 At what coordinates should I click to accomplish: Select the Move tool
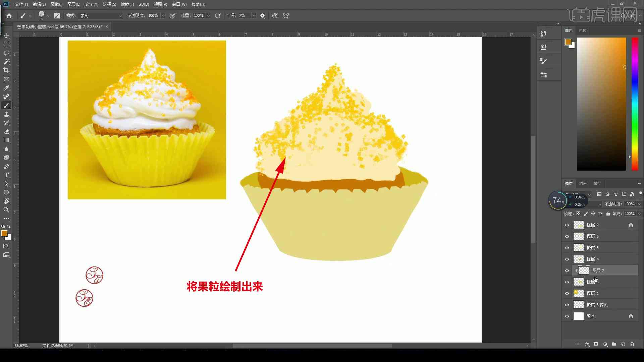(x=6, y=35)
